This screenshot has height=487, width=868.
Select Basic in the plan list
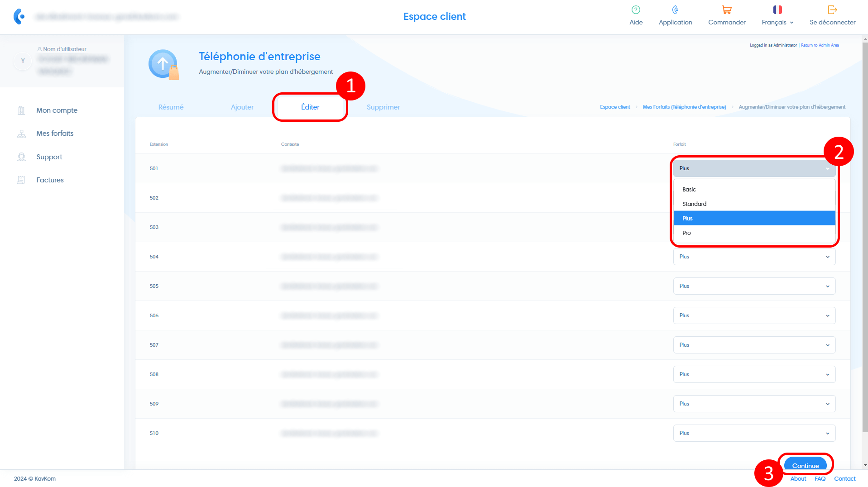click(754, 190)
